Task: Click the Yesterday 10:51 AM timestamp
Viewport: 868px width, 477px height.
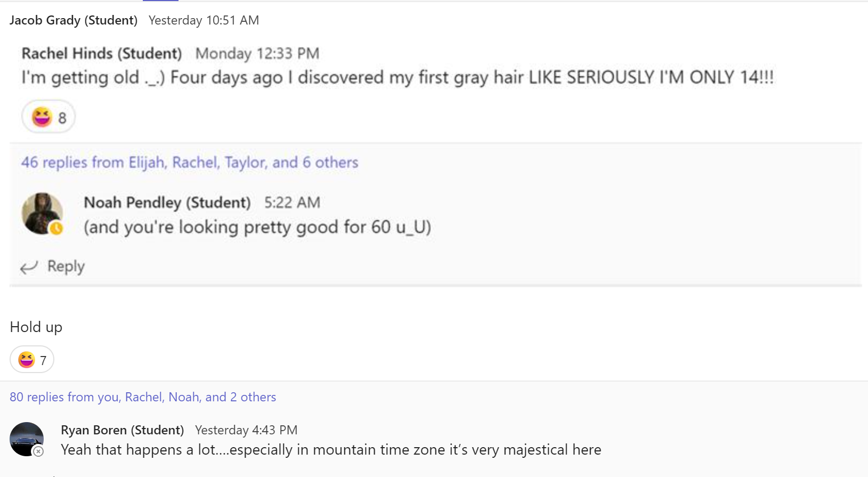Action: 204,20
